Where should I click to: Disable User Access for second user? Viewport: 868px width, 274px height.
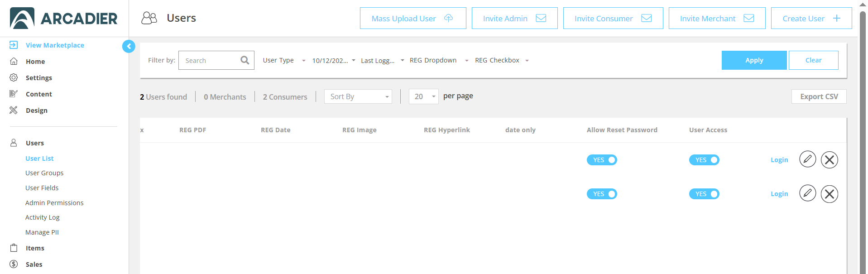[x=704, y=194]
